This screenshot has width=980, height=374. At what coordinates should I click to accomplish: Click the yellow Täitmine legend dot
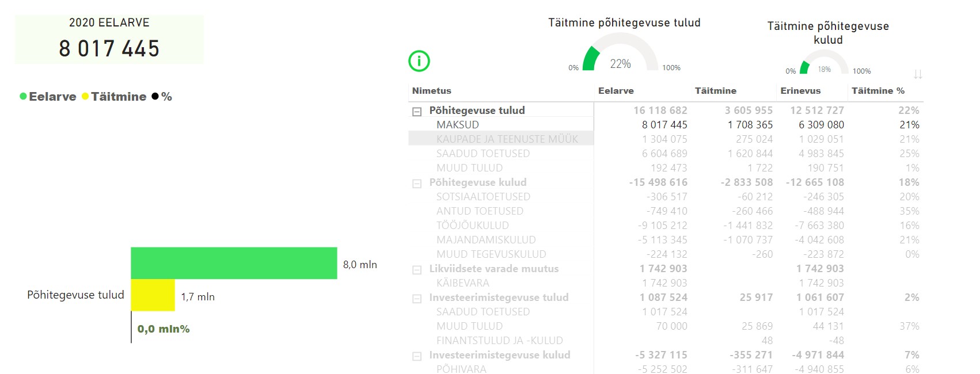(x=85, y=97)
